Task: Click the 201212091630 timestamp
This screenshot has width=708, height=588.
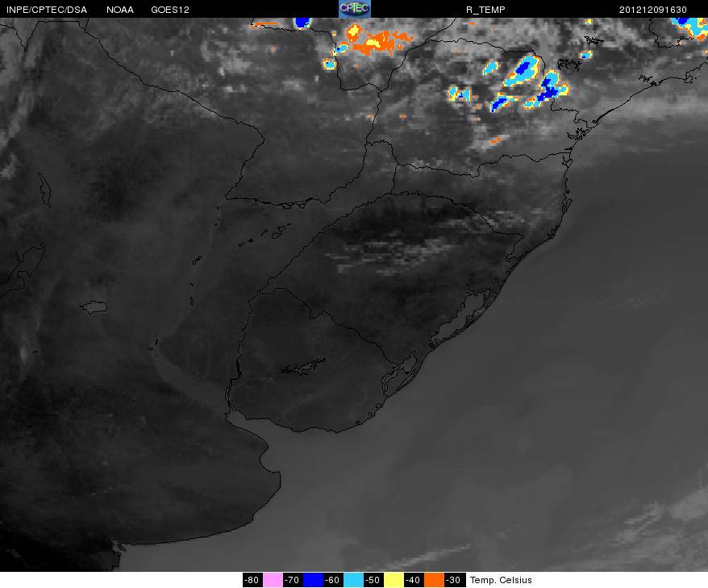Action: click(652, 10)
